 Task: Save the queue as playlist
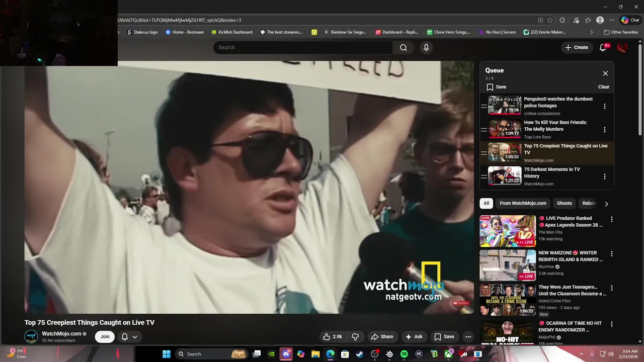tap(496, 87)
